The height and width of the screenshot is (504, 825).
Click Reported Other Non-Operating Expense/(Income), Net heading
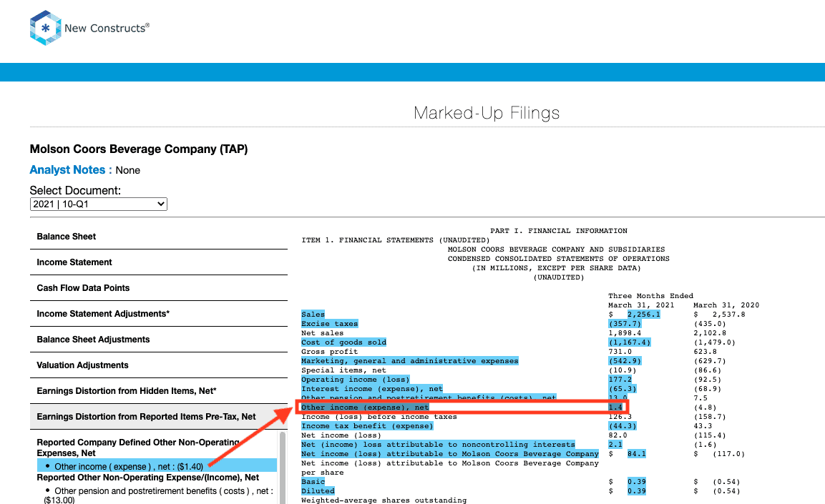point(148,478)
